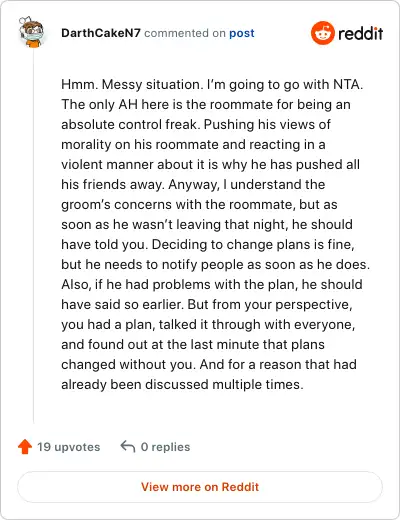Click the line starting 'Hmm. Messy situation'

click(x=212, y=84)
